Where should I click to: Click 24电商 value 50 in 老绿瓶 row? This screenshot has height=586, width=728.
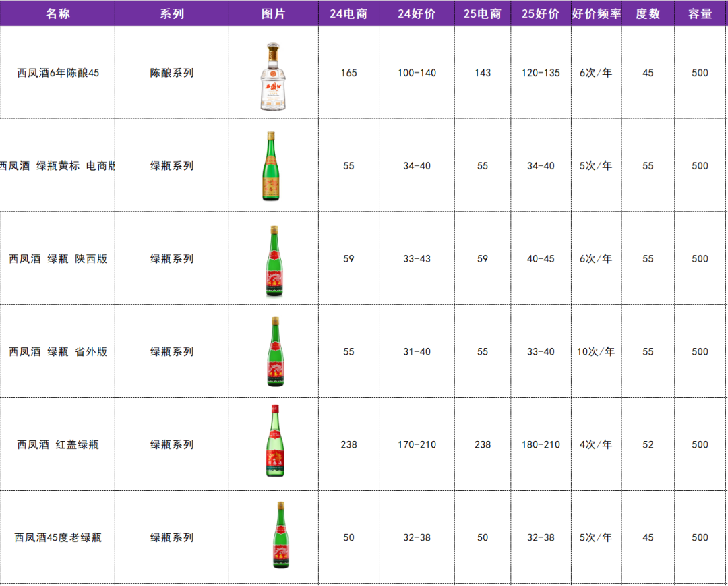point(348,537)
